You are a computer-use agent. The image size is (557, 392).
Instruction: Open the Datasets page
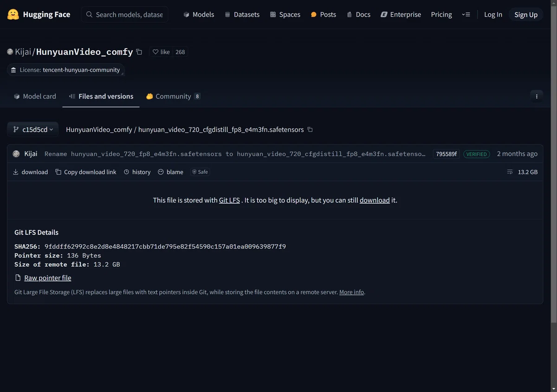pos(242,14)
